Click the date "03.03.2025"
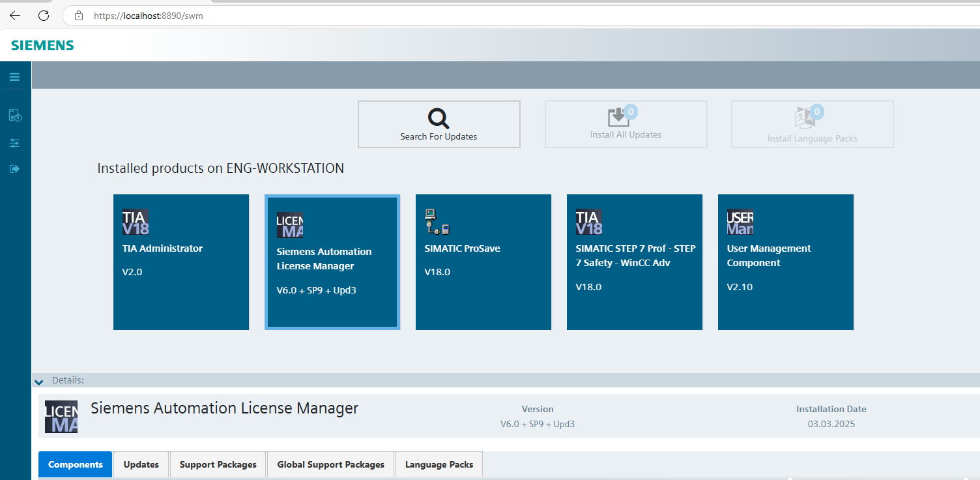This screenshot has height=480, width=980. (x=831, y=424)
